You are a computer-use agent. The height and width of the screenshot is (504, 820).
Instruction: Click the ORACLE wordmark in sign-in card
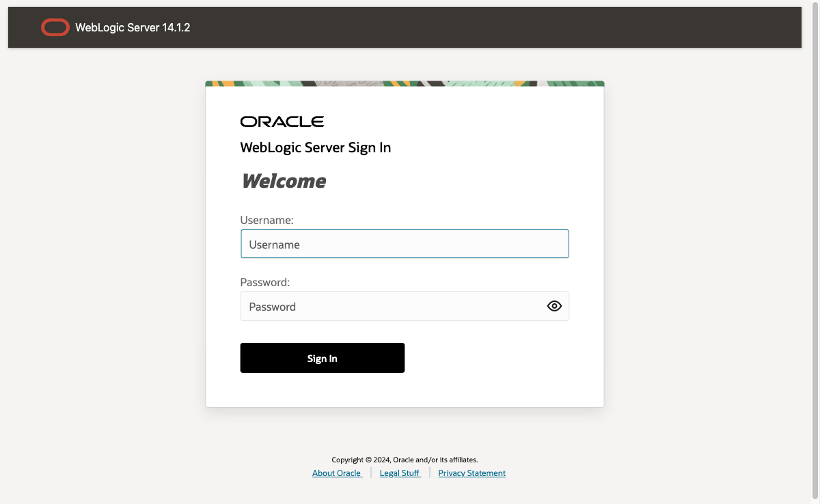[282, 122]
